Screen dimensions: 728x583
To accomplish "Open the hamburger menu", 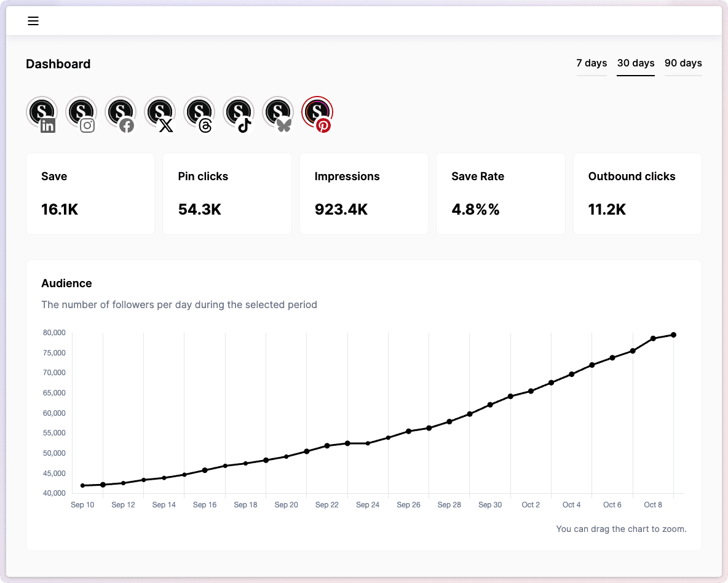I will 33,21.
